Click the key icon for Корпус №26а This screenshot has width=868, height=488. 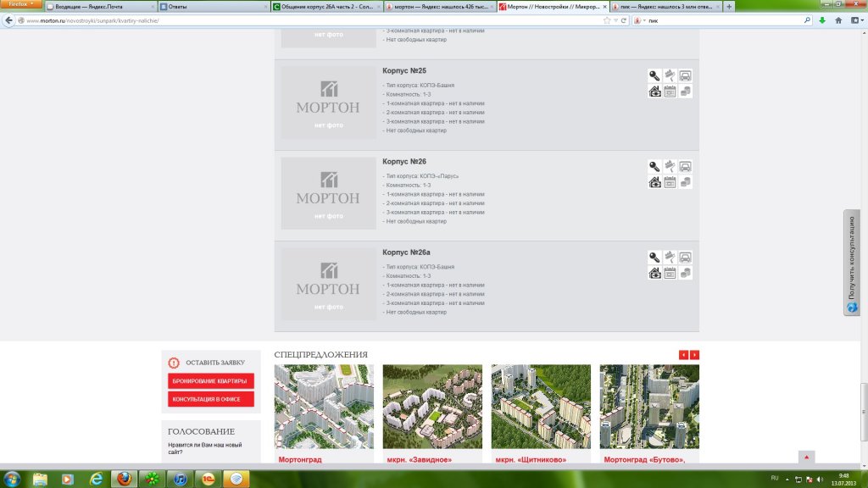pyautogui.click(x=654, y=258)
